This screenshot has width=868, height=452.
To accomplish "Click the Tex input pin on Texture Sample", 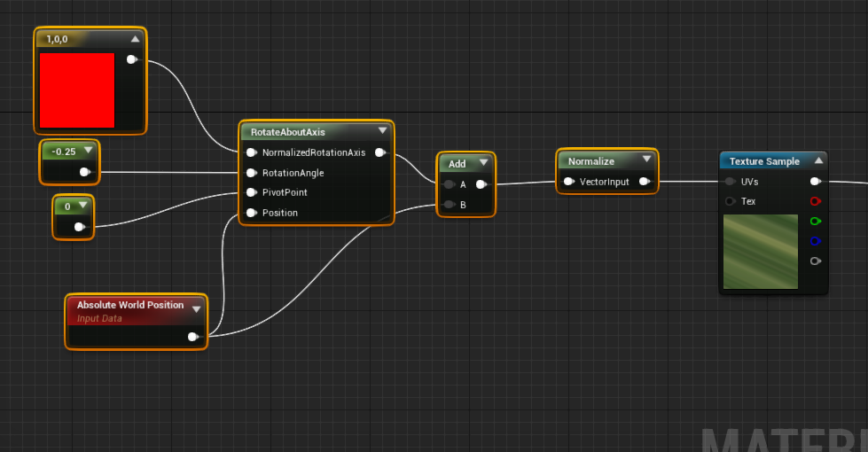I will pos(731,201).
